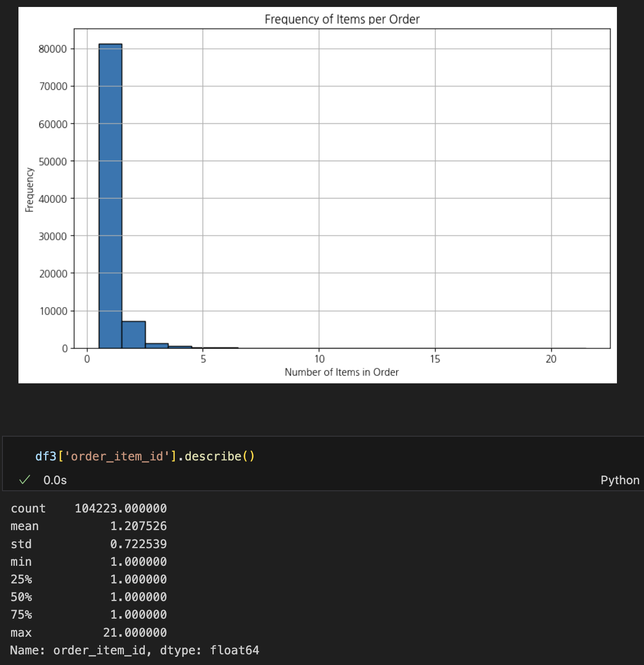Click the tallest histogram bar
Screen dimensions: 644x665
click(x=110, y=196)
